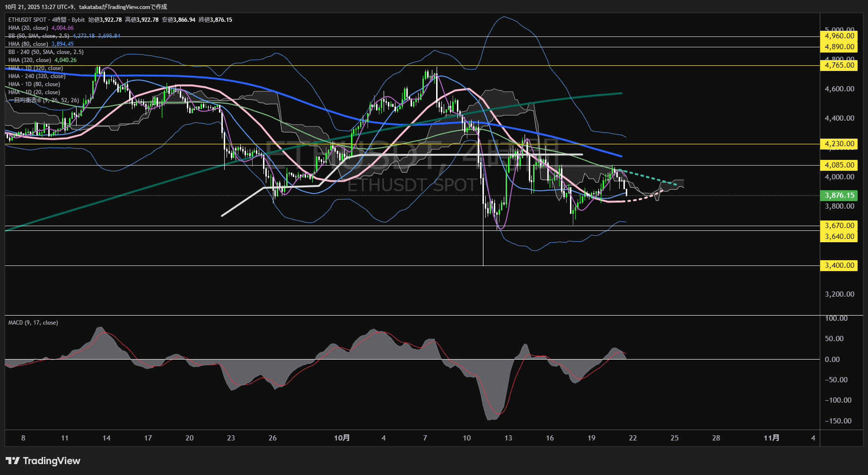
Task: Select the HMA · 1D (80, close) legend
Action: [34, 84]
